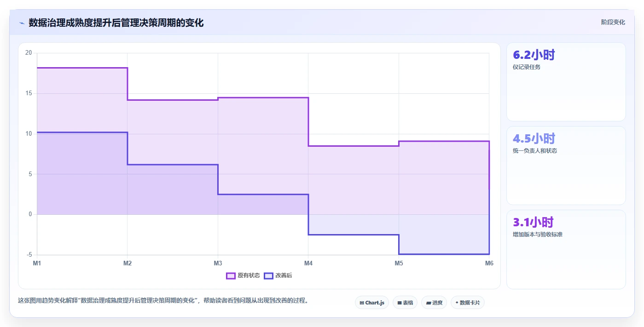This screenshot has height=327, width=644.
Task: Click the description text below the chart
Action: tap(163, 301)
